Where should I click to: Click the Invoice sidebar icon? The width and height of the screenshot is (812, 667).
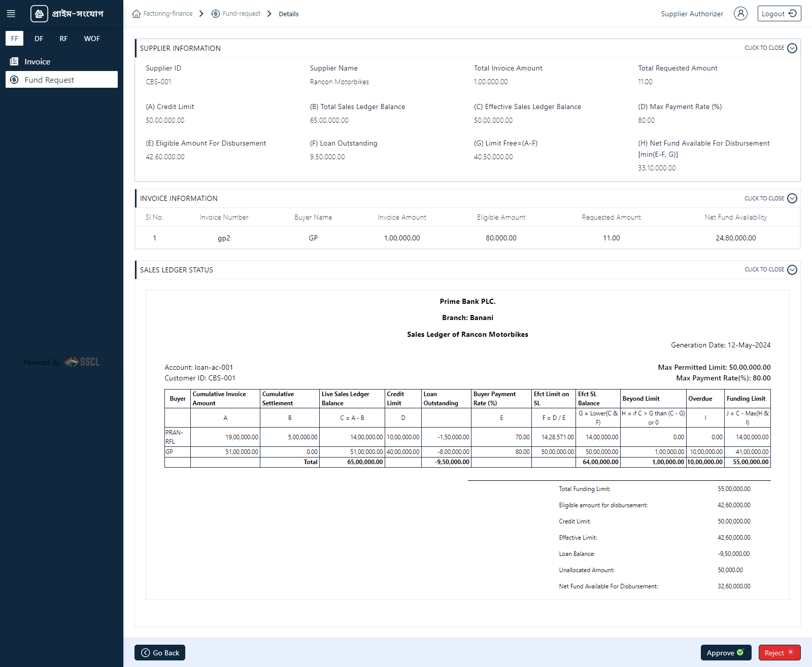point(14,61)
